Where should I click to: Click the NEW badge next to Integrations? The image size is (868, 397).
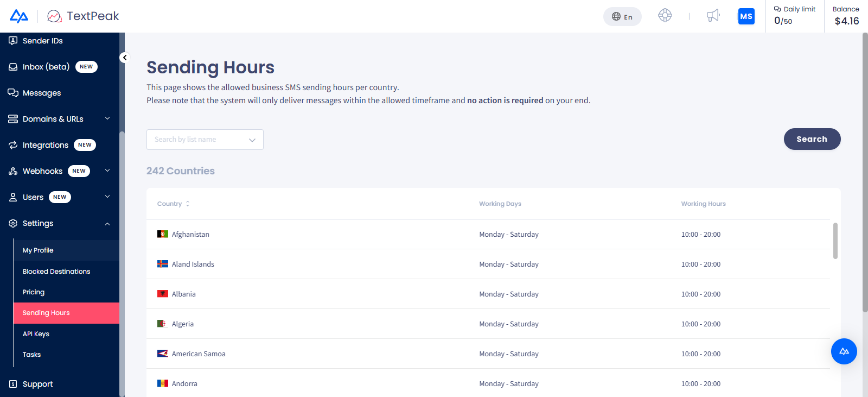[x=85, y=145]
